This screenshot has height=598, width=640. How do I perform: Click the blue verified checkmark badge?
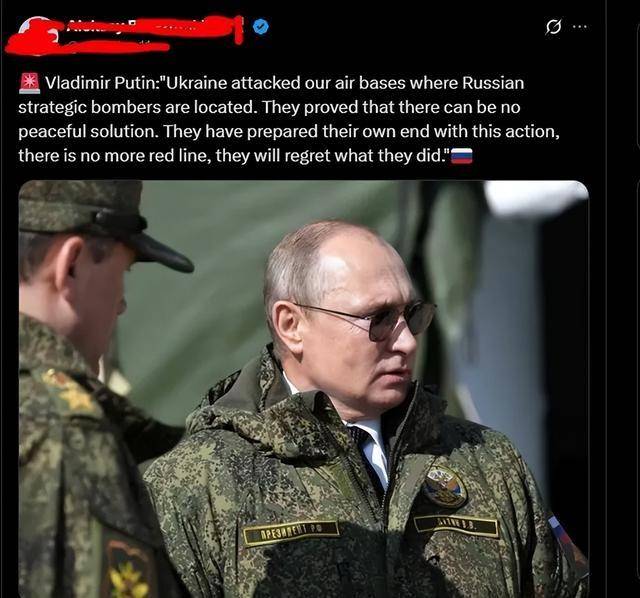pos(261,27)
